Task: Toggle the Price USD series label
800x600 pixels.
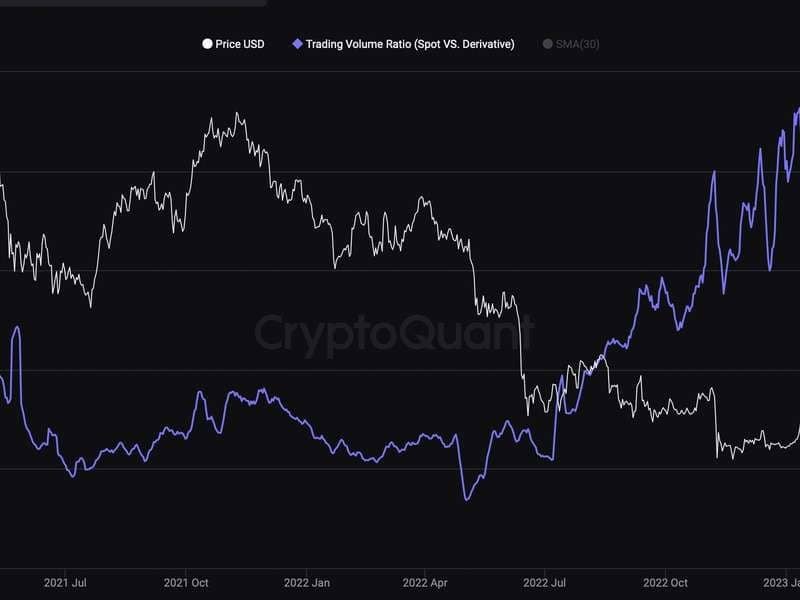Action: point(240,44)
